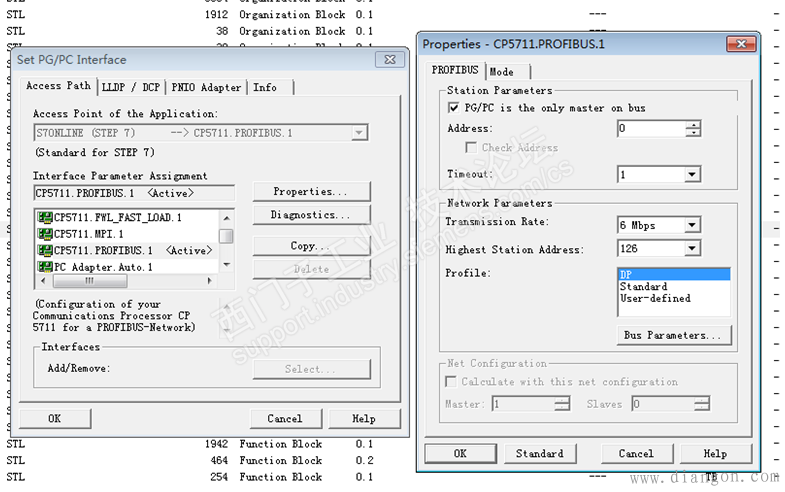
Task: Switch to the LLDP / DCP tab
Action: pyautogui.click(x=131, y=87)
